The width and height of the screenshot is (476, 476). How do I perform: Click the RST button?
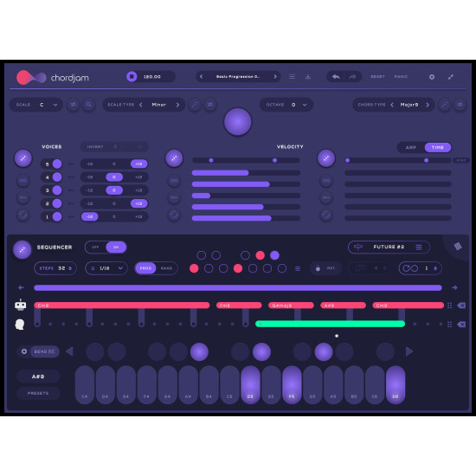coord(325,268)
